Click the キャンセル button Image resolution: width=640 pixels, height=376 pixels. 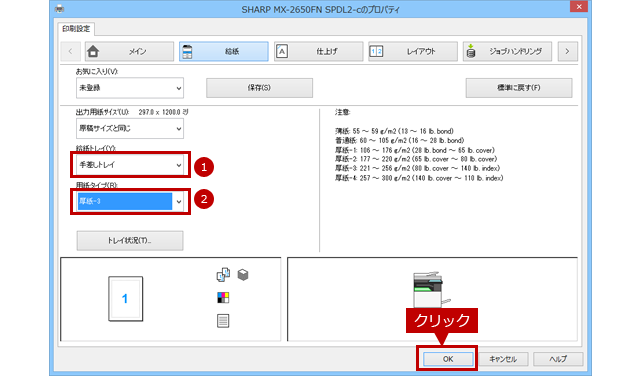click(503, 359)
